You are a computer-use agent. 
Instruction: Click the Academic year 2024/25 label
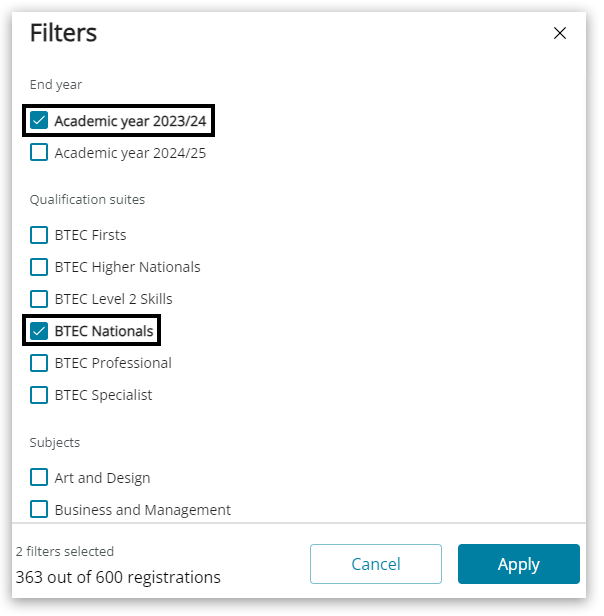tap(130, 153)
